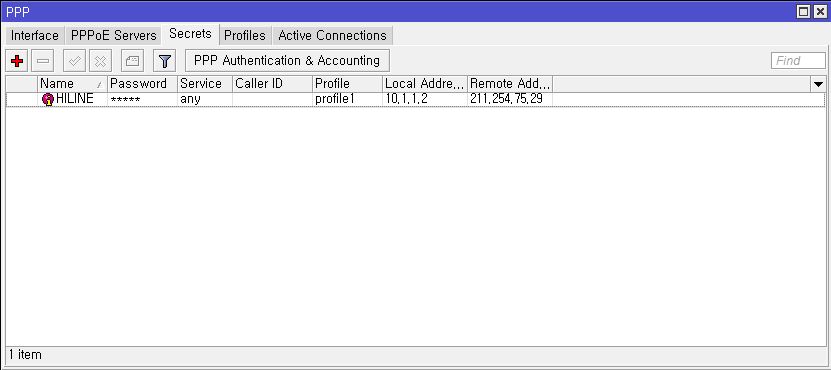Switch to the Interface tab

(x=34, y=36)
